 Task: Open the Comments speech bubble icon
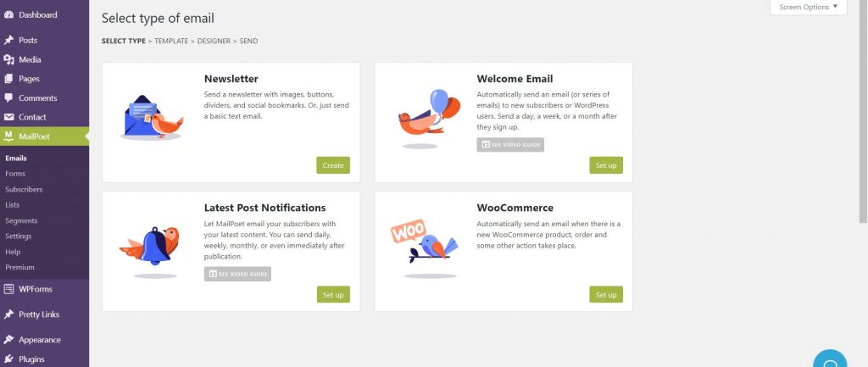[x=8, y=98]
